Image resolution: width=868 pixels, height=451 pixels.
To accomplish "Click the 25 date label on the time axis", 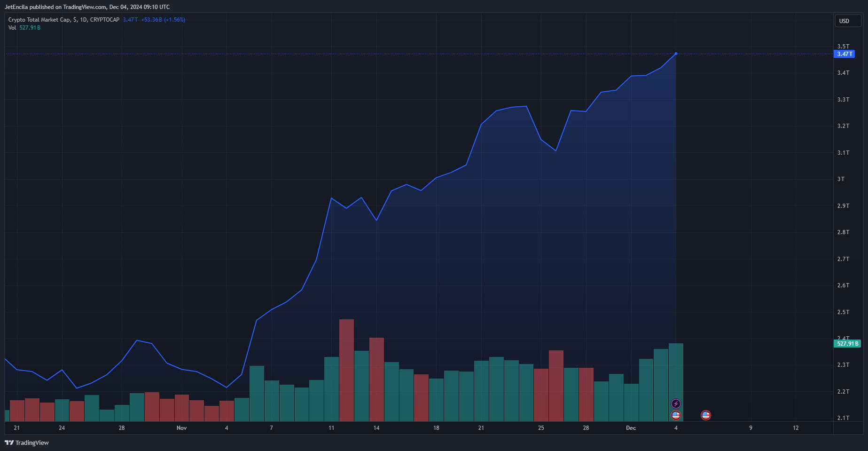I will pos(541,428).
